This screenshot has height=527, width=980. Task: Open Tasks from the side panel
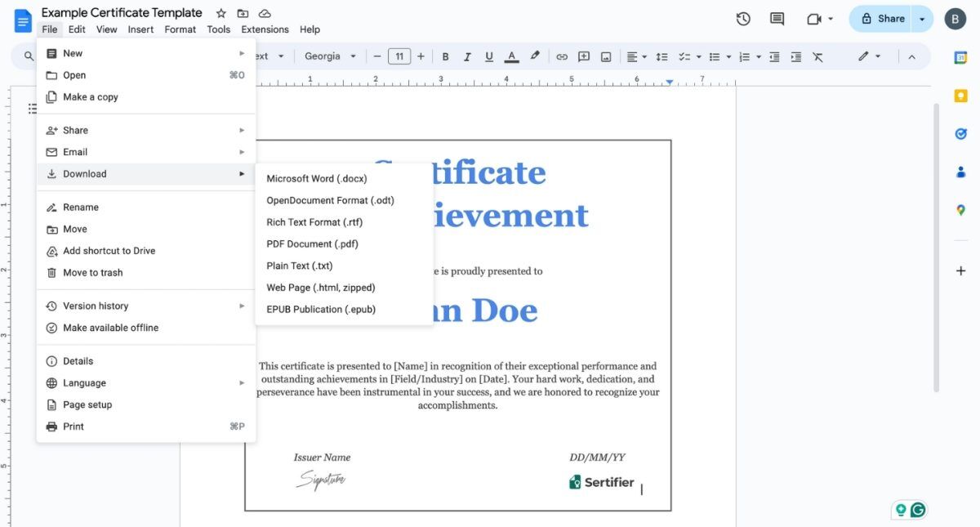pos(960,133)
